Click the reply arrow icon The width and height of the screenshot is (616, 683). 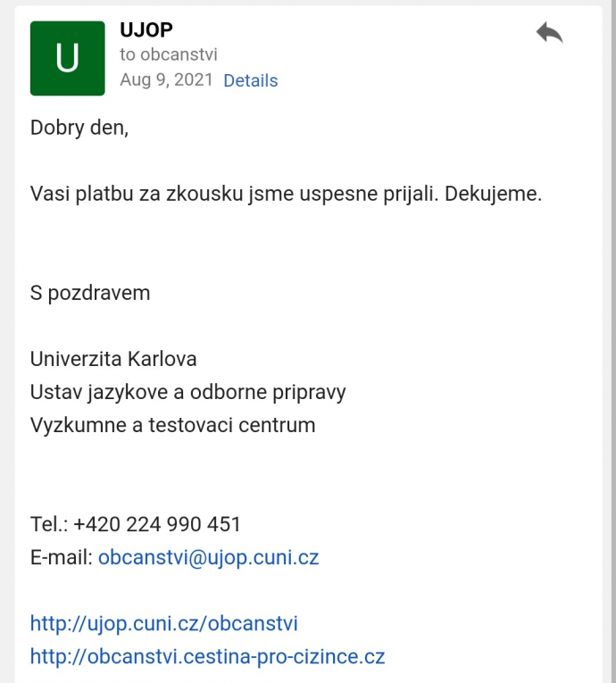point(549,34)
